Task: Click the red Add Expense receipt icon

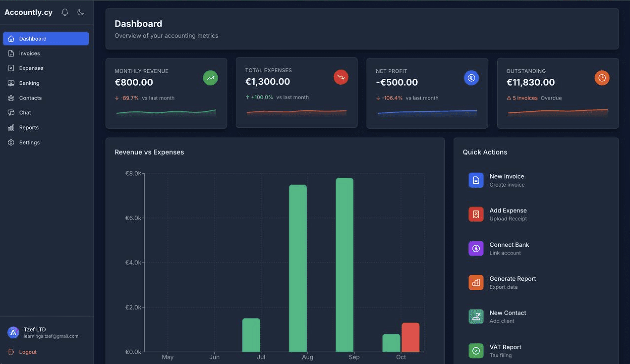Action: (476, 214)
